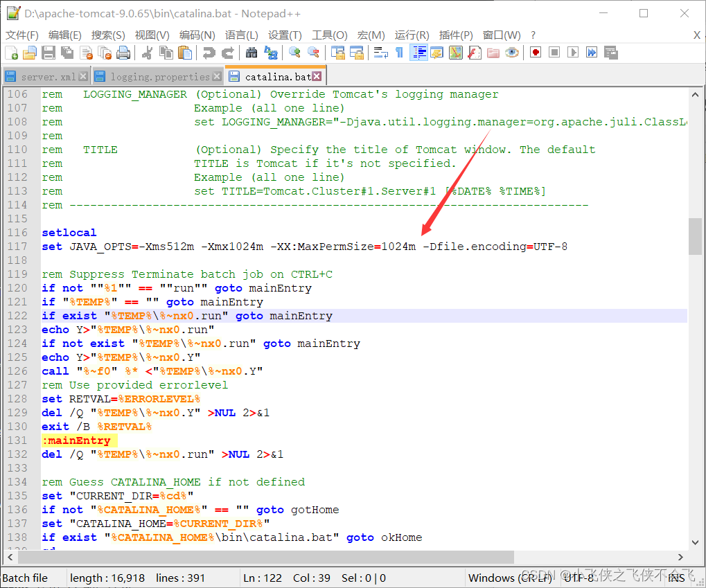Click the Save All toolbar icon
This screenshot has height=588, width=706.
67,53
